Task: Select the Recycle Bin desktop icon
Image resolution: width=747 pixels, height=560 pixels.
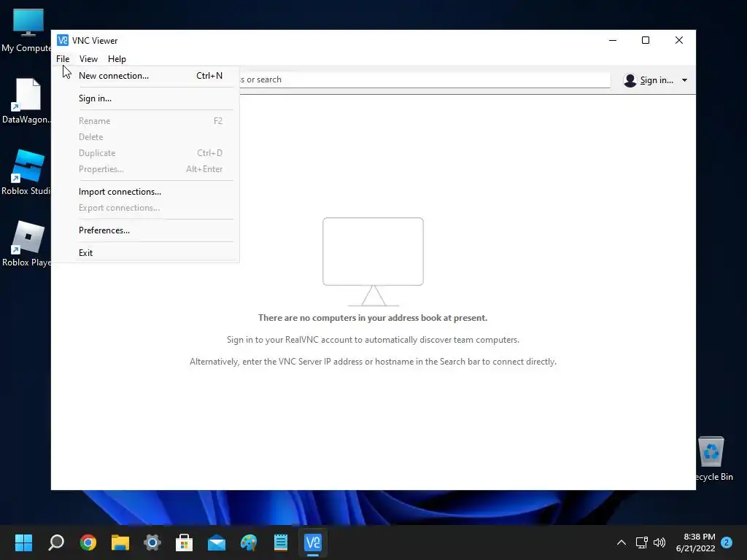Action: (713, 459)
